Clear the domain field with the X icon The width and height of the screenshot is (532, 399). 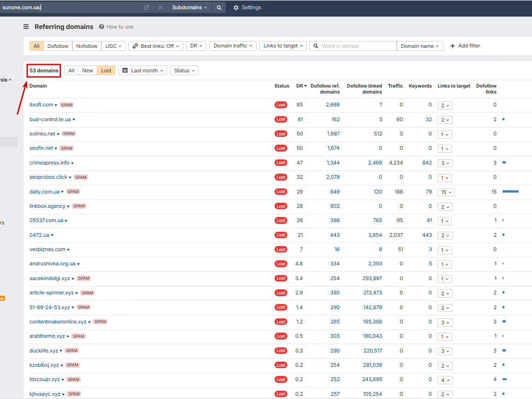(160, 7)
